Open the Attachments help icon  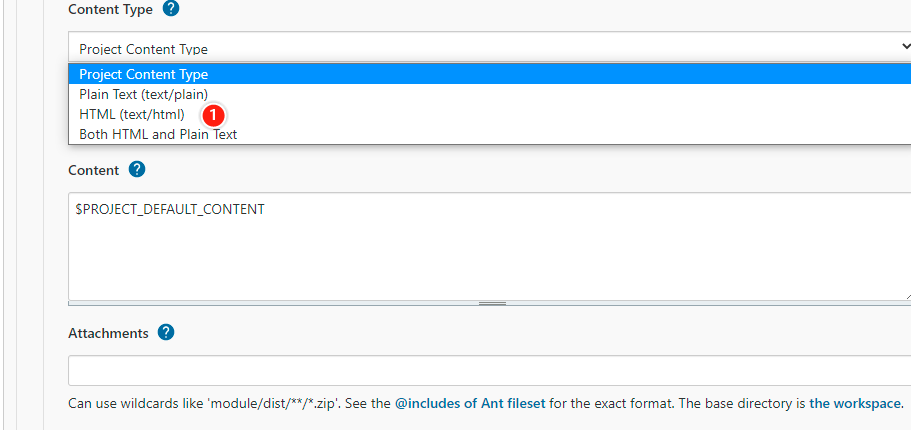click(166, 332)
